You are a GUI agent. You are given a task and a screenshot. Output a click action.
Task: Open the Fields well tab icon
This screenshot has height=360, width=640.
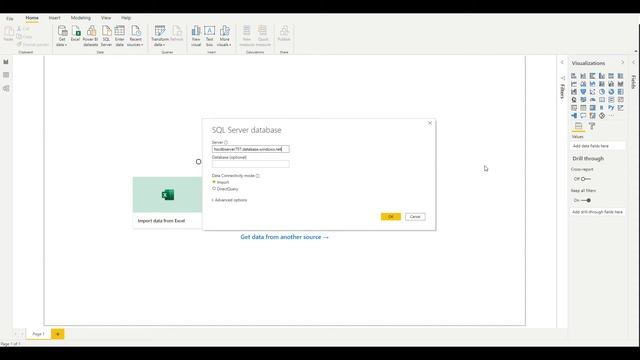pyautogui.click(x=578, y=127)
